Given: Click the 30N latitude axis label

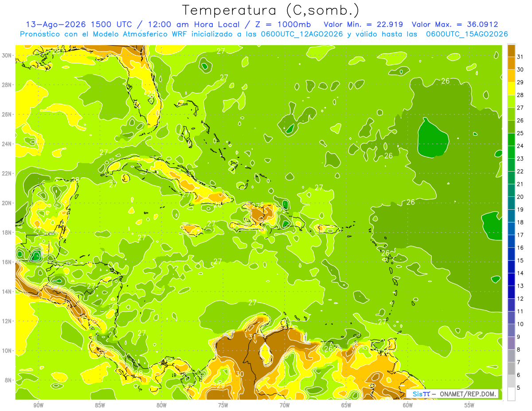Looking at the screenshot, I should (8, 55).
